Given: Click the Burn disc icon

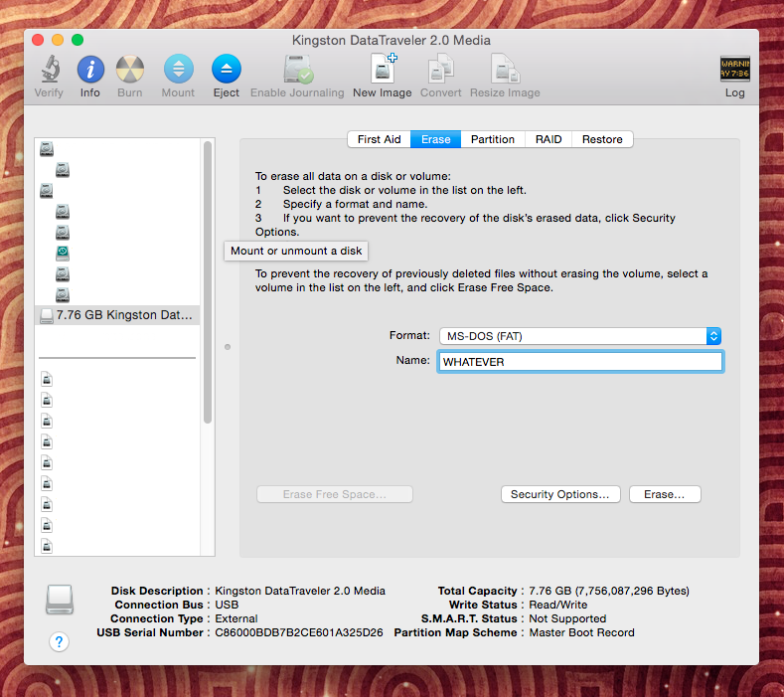Looking at the screenshot, I should [130, 69].
